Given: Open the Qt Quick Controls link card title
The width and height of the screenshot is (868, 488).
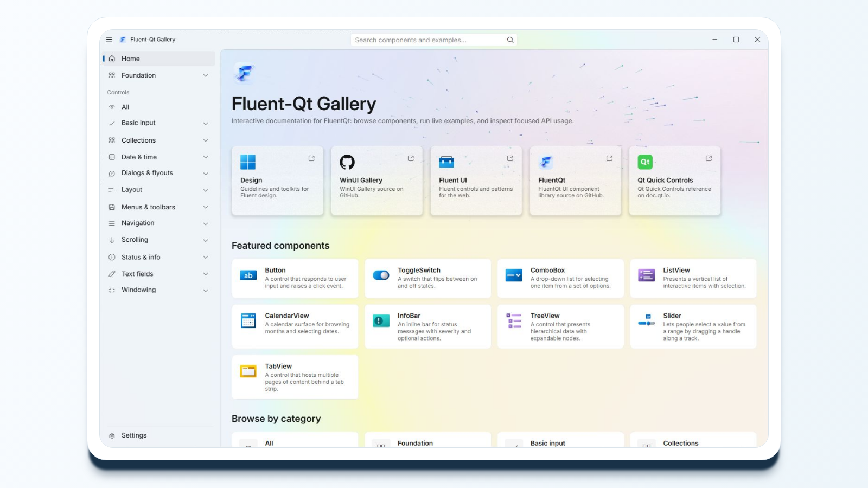Looking at the screenshot, I should click(x=665, y=180).
